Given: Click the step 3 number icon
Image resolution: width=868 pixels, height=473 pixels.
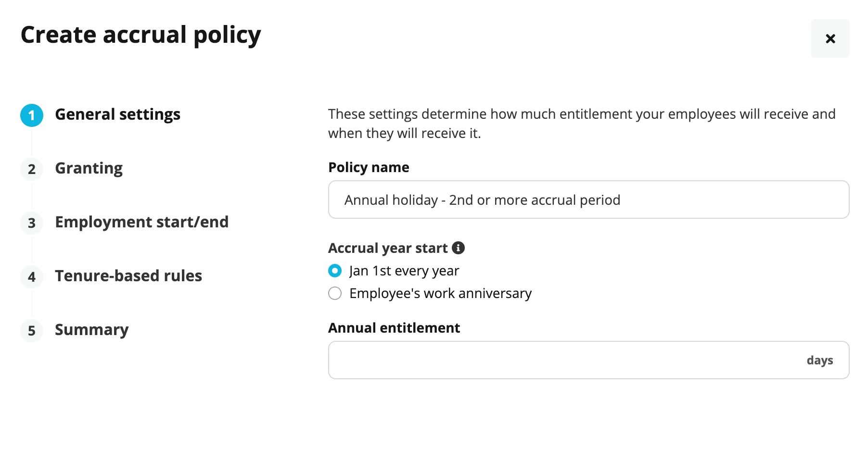Looking at the screenshot, I should (32, 223).
